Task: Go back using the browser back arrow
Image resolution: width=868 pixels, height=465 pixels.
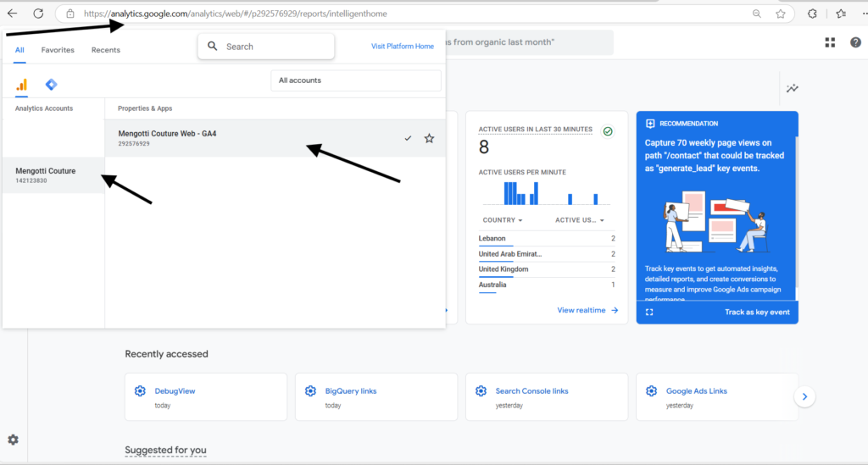Action: click(12, 14)
